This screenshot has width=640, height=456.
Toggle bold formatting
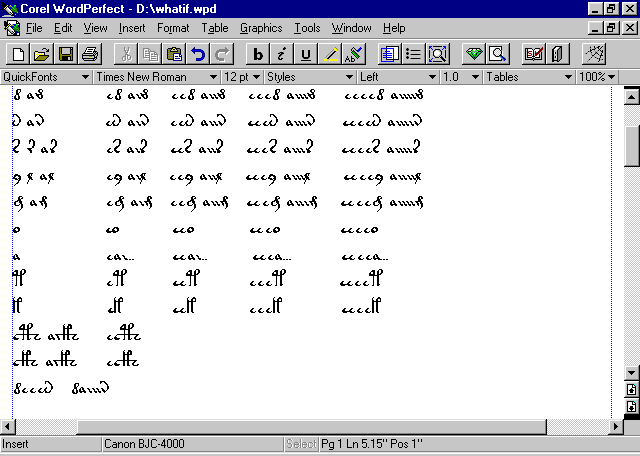point(258,54)
